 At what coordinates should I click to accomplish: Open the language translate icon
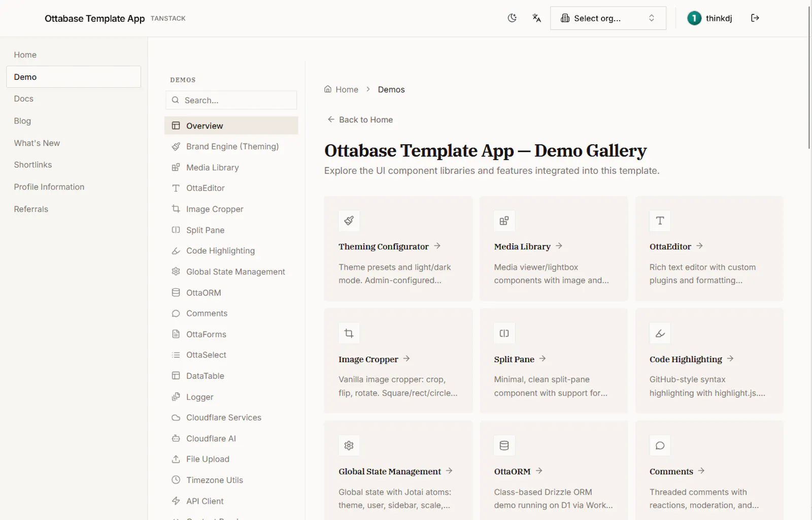click(536, 18)
